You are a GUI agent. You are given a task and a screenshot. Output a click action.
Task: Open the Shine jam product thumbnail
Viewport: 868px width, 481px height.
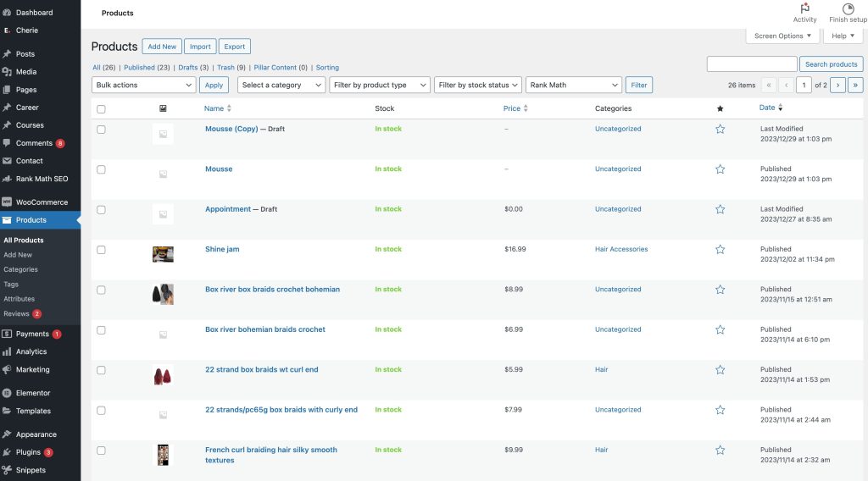click(x=163, y=254)
